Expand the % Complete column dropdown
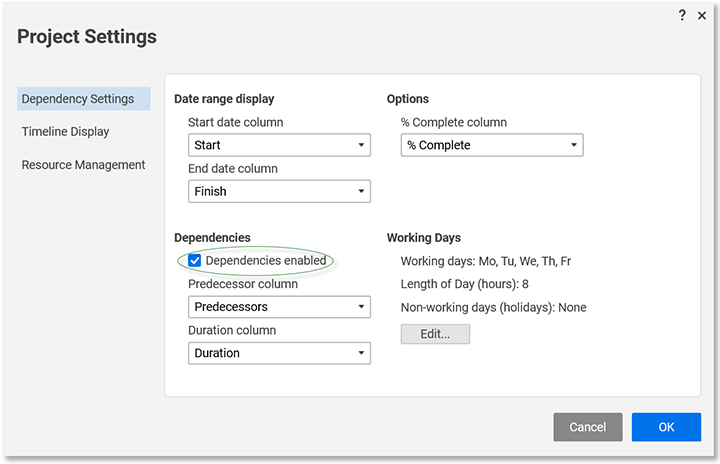The image size is (720, 464). pyautogui.click(x=492, y=145)
